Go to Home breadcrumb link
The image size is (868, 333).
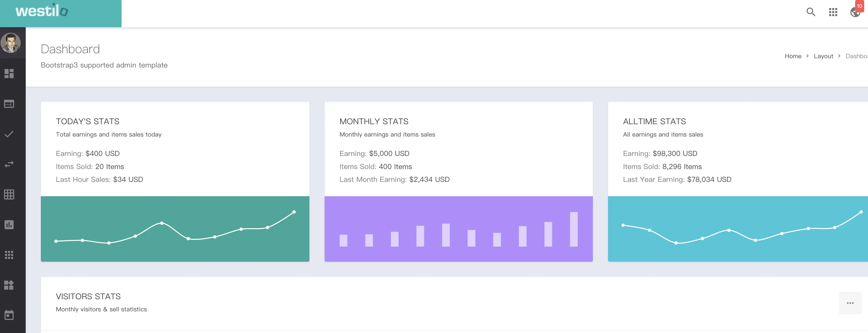(x=793, y=56)
